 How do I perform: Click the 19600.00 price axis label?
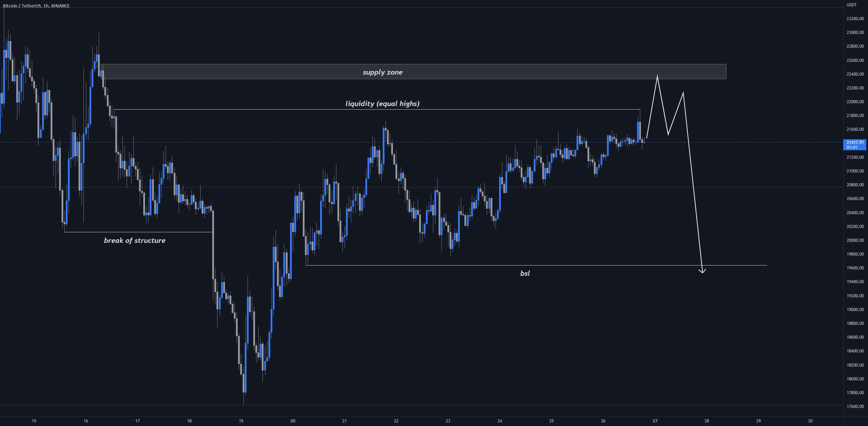[x=855, y=268]
